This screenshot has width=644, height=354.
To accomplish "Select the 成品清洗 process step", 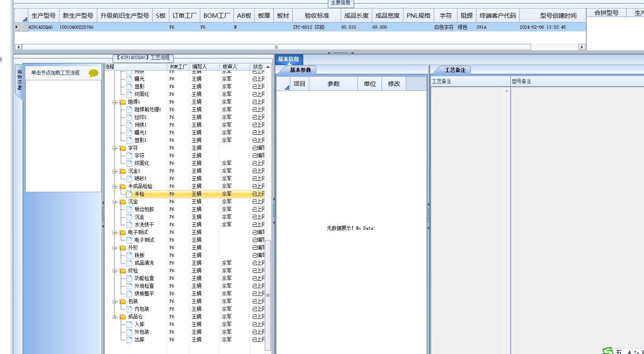I will (x=144, y=263).
